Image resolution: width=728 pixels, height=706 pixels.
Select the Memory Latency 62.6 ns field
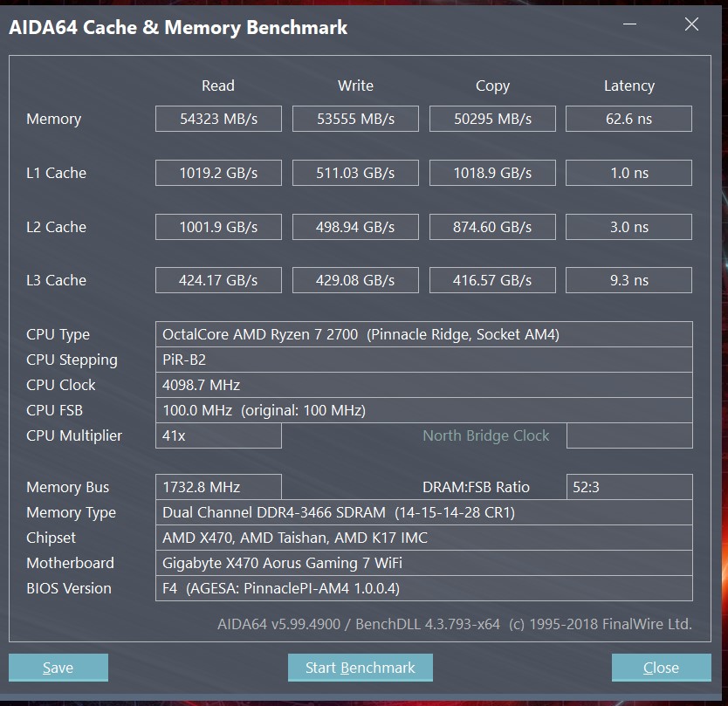(628, 119)
